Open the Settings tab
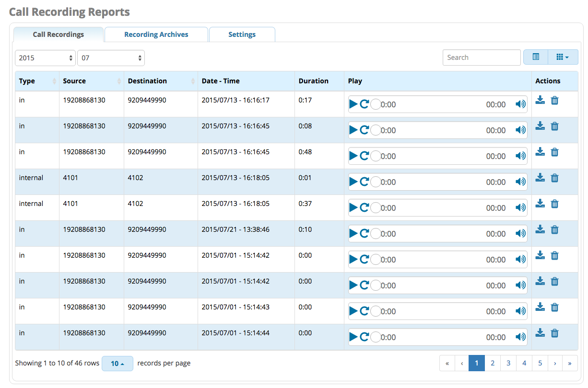588x388 pixels. (x=242, y=34)
